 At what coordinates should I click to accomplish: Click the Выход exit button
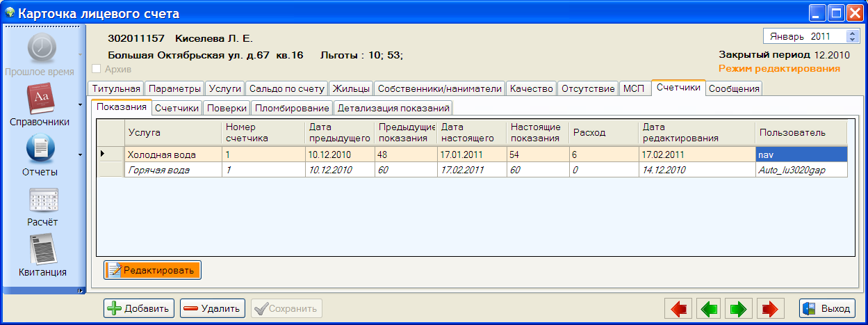coord(826,308)
